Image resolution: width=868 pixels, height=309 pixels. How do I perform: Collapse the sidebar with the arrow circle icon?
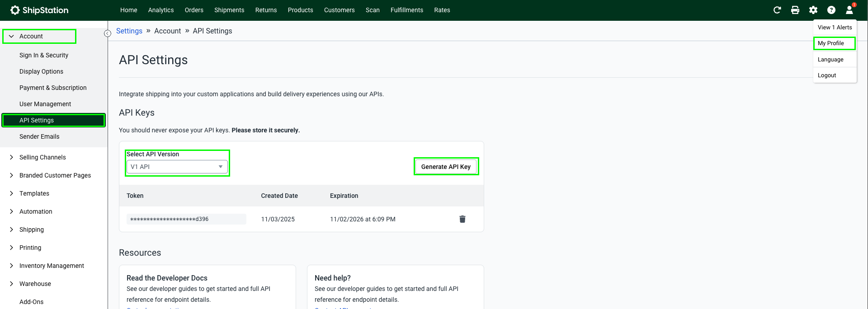point(108,33)
